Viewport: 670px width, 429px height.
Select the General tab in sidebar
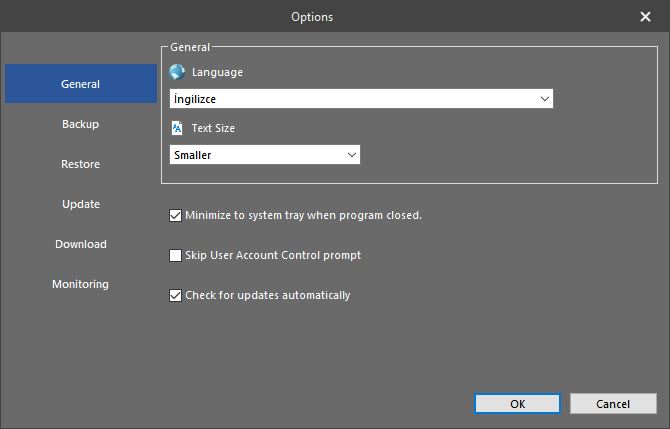[x=81, y=84]
